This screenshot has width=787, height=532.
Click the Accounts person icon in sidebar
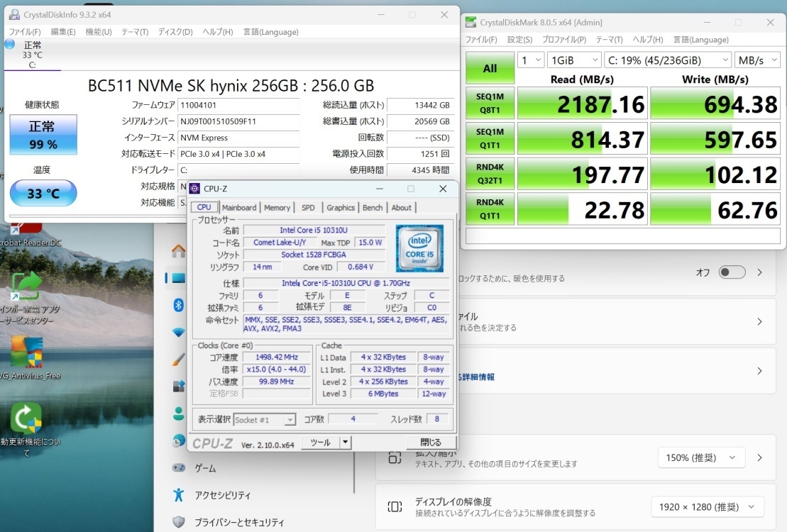[x=179, y=413]
